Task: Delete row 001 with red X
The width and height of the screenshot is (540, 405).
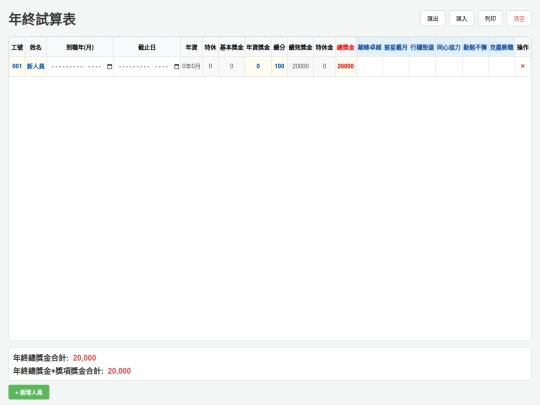Action: 522,66
